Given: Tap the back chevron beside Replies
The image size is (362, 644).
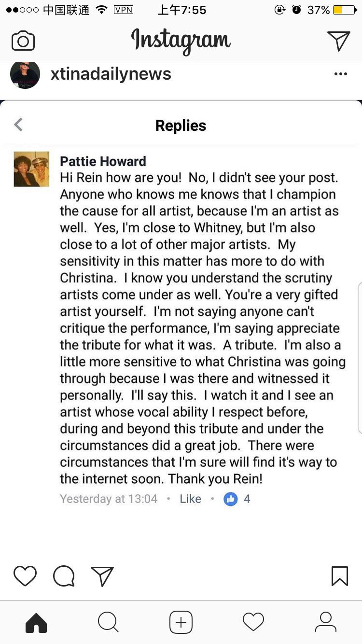Looking at the screenshot, I should 18,125.
